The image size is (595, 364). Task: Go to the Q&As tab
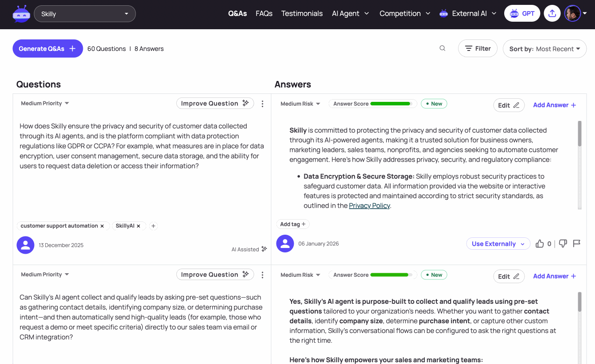pyautogui.click(x=237, y=13)
